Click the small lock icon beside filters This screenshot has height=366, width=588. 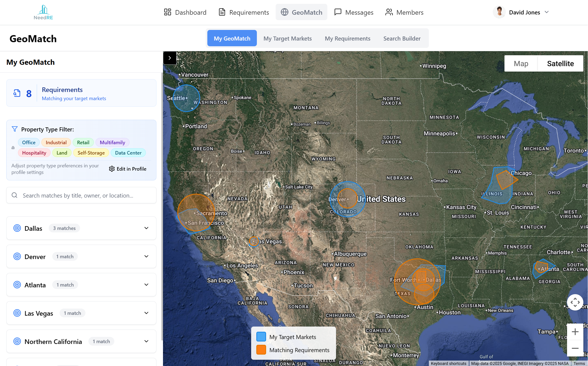pos(13,148)
